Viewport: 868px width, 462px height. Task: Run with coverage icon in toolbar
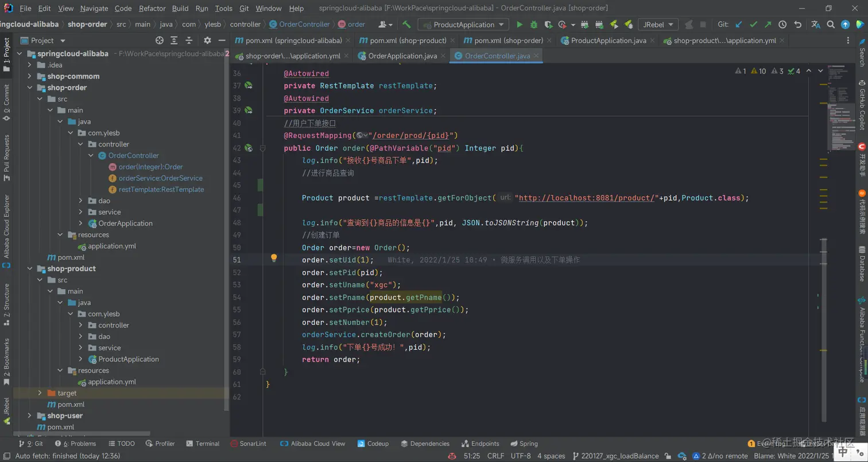point(548,25)
